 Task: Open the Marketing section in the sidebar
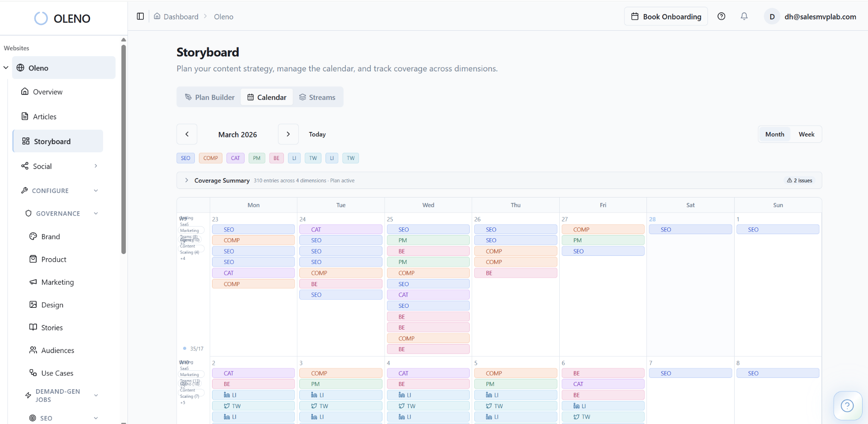57,282
